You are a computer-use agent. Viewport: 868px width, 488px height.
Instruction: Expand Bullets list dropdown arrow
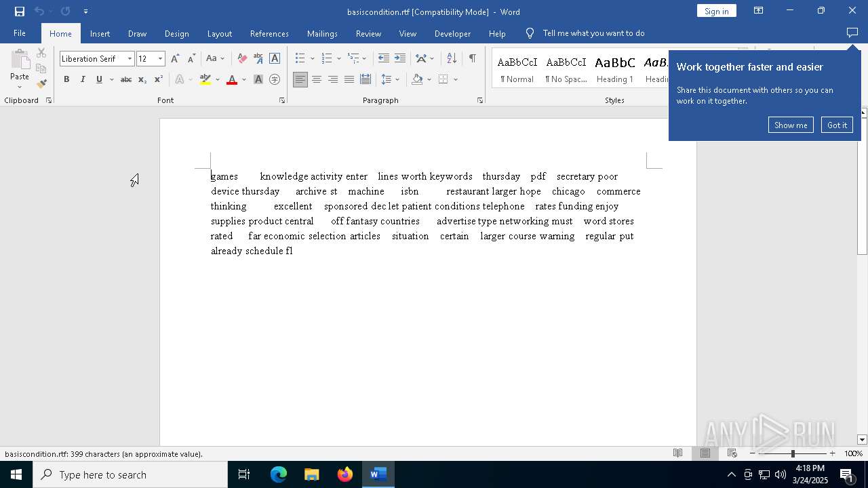tap(312, 59)
